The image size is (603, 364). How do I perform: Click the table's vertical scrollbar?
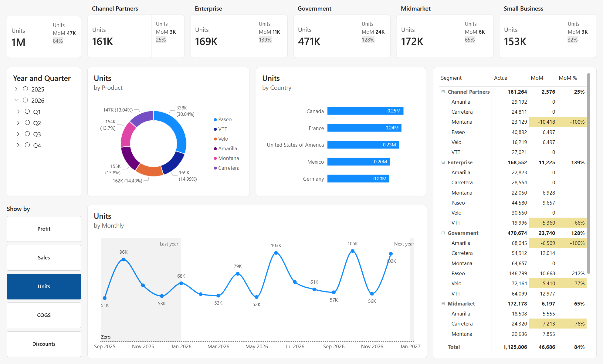tap(588, 173)
